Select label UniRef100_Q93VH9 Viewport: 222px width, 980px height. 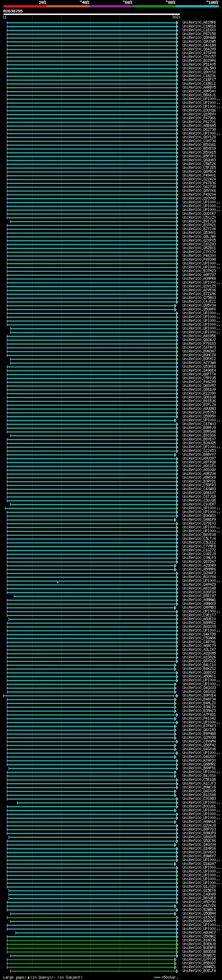pos(199,198)
